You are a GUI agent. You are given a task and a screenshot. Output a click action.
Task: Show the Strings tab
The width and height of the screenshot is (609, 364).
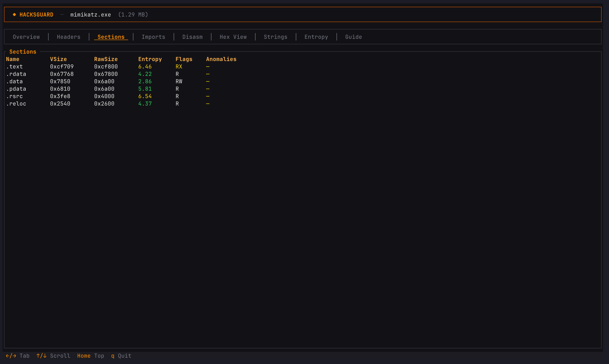(275, 37)
